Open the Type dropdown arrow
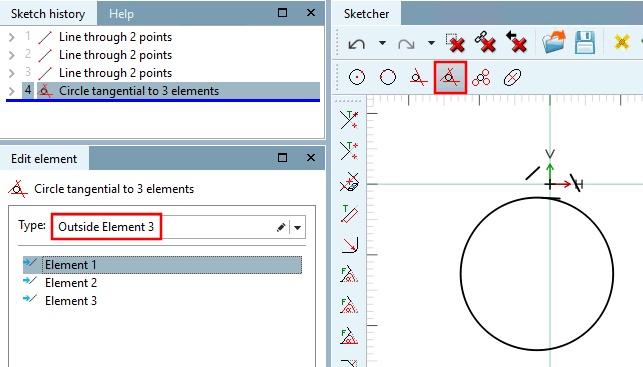Screen dimensions: 643x367 [298, 227]
